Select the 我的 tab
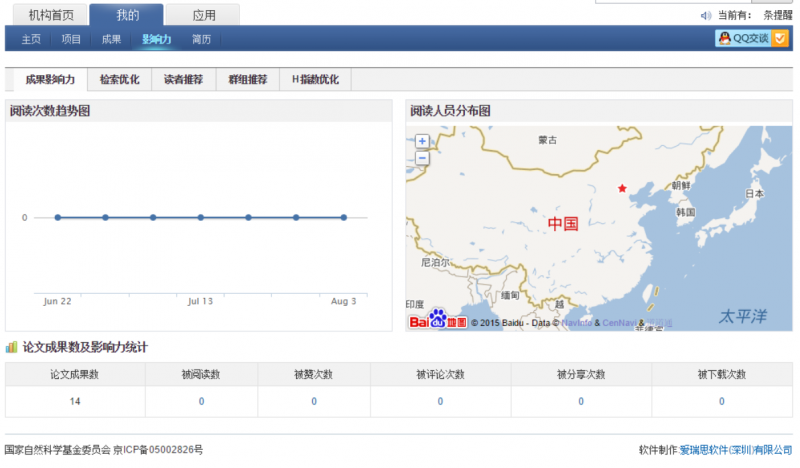 127,15
